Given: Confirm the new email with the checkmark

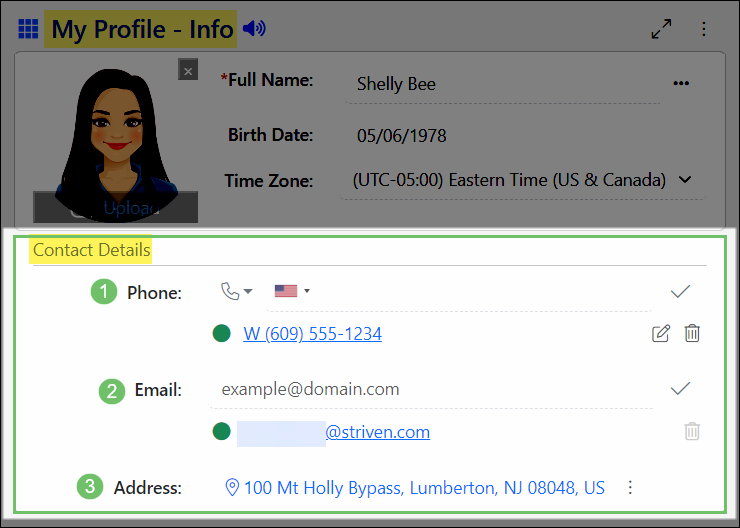Looking at the screenshot, I should pyautogui.click(x=680, y=389).
